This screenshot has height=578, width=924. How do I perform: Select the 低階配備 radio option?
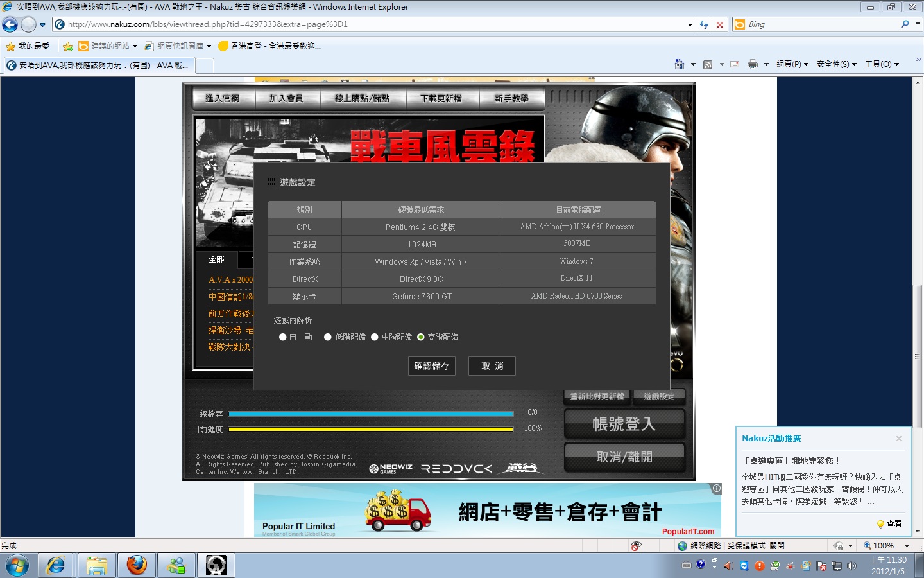point(328,337)
